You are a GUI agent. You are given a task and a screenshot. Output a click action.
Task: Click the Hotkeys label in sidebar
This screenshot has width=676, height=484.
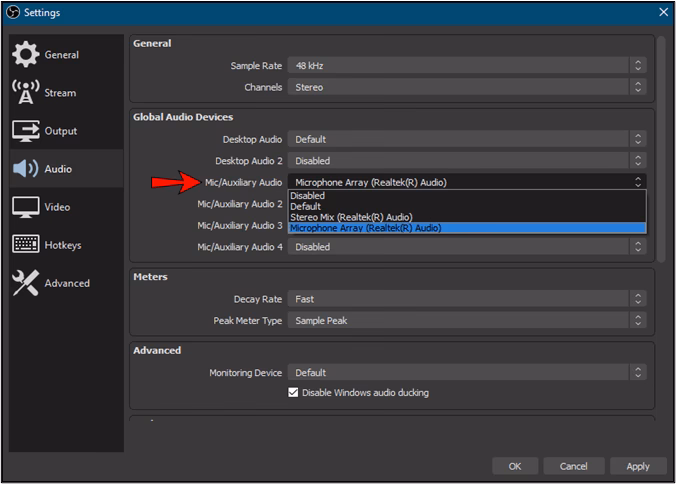point(63,245)
